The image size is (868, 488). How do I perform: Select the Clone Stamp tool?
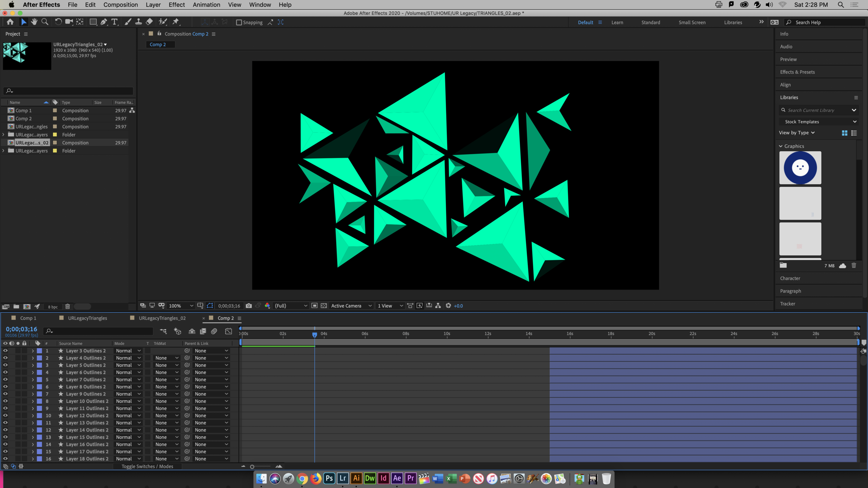[138, 22]
